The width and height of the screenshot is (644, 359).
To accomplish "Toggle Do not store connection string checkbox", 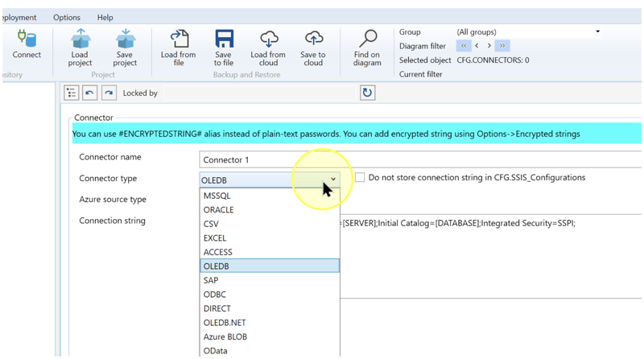I will (360, 177).
